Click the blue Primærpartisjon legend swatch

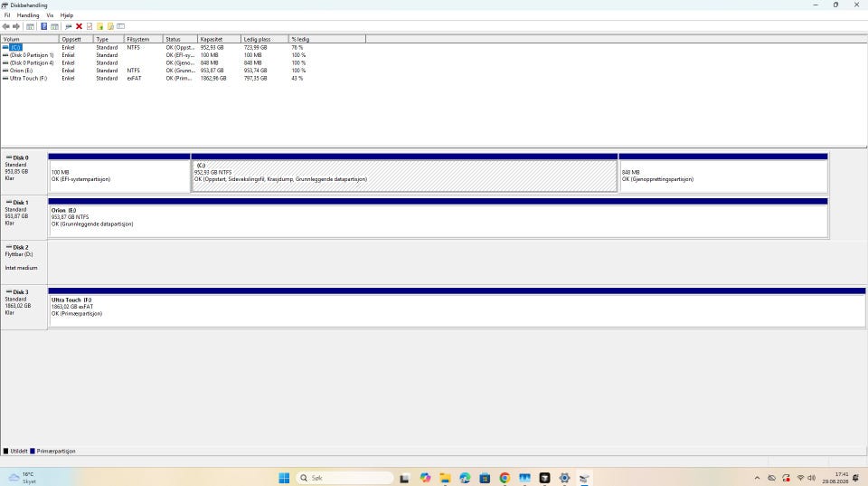tap(33, 451)
